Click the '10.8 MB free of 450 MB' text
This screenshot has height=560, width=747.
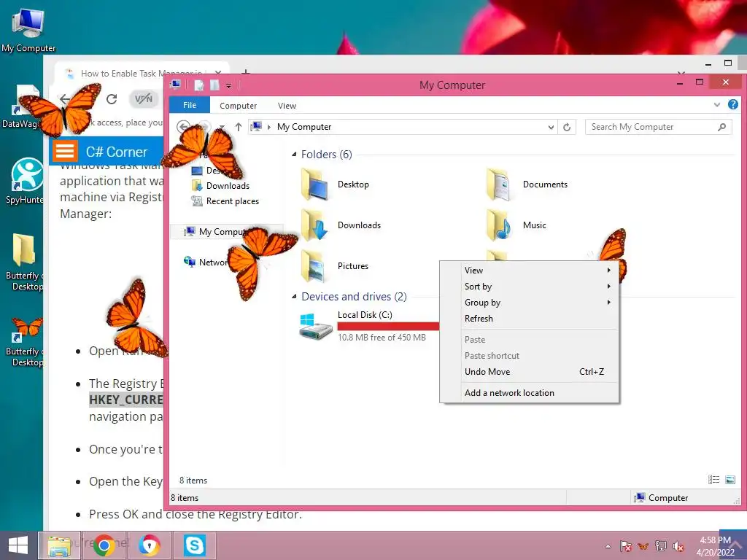tap(382, 337)
